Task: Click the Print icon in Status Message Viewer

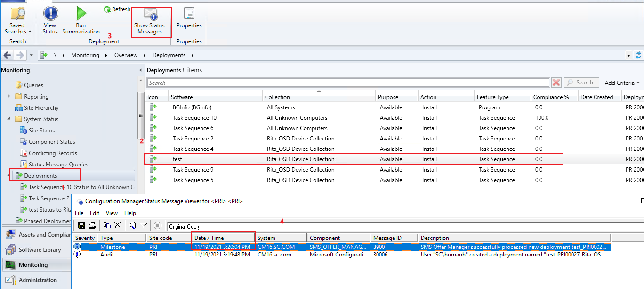Action: (92, 226)
